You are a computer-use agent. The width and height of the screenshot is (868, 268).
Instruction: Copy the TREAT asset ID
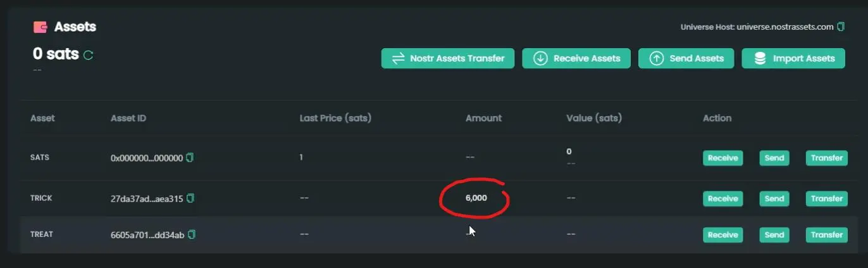[192, 234]
